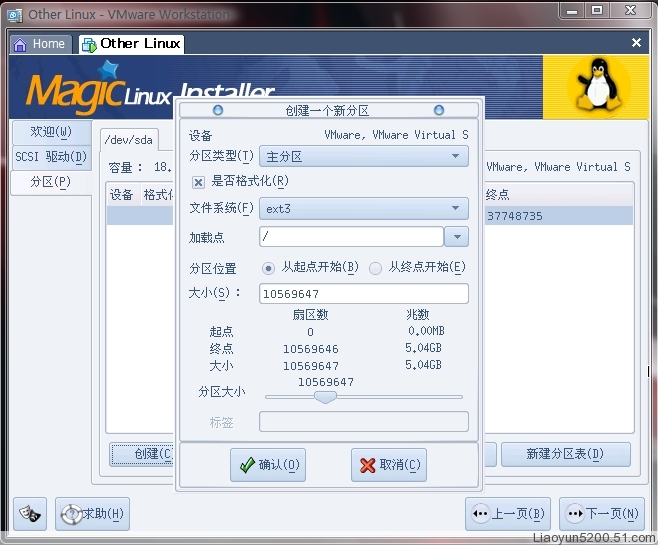Open the 欢迎(W) sidebar step
The image size is (658, 545).
pyautogui.click(x=52, y=132)
